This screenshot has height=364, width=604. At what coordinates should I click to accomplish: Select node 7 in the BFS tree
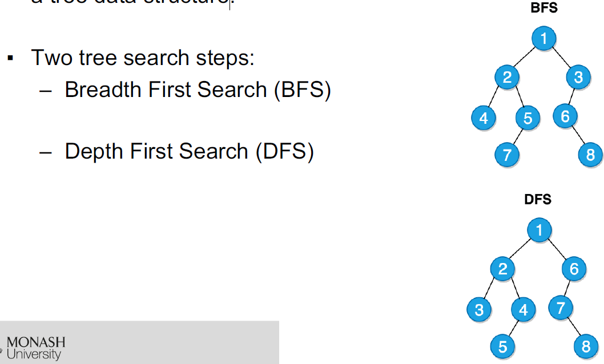click(506, 155)
